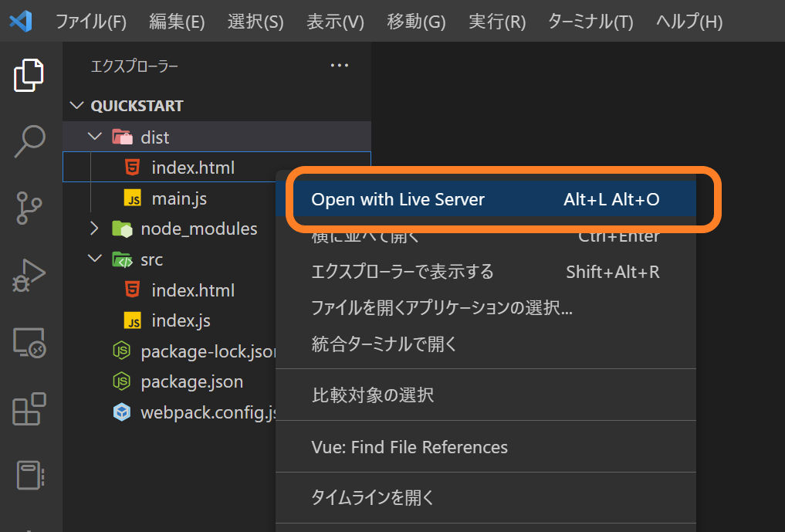Image resolution: width=785 pixels, height=532 pixels.
Task: Select index.html under src
Action: [x=193, y=290]
